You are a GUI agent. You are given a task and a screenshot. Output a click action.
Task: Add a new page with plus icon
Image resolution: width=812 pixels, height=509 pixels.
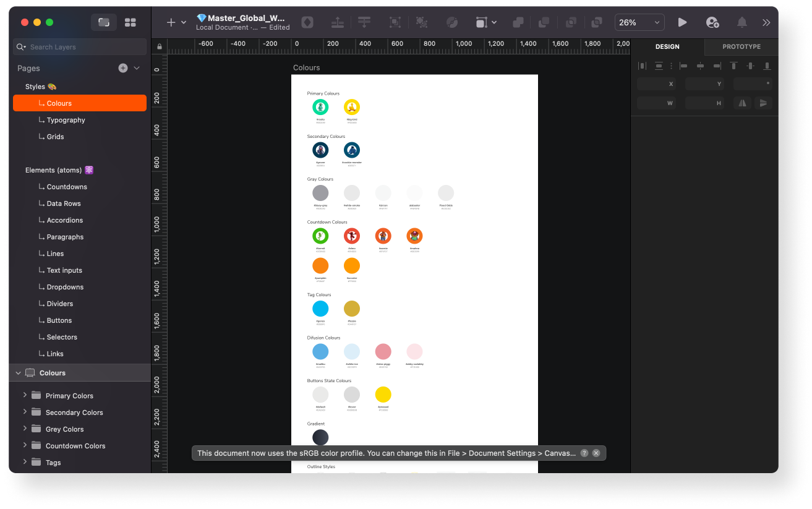pos(123,68)
